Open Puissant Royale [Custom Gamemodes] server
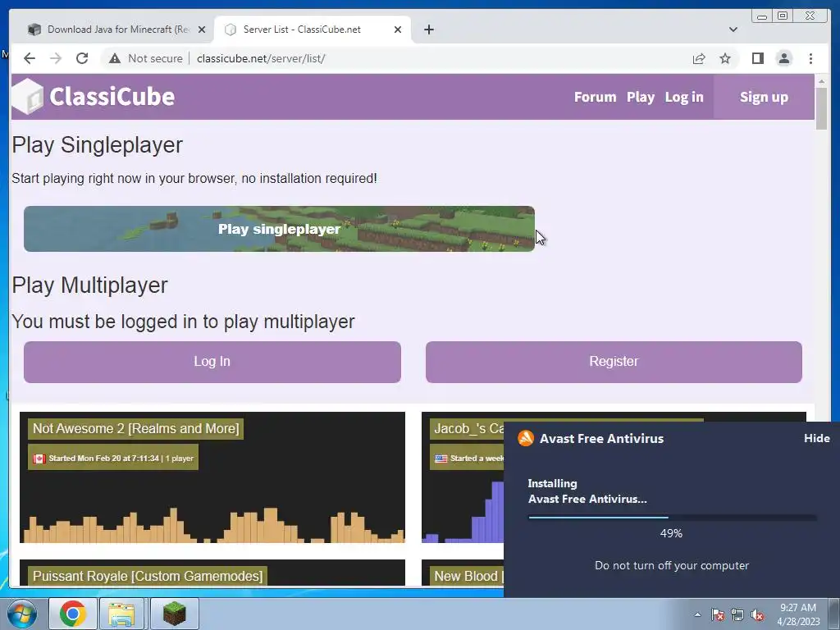 148,576
